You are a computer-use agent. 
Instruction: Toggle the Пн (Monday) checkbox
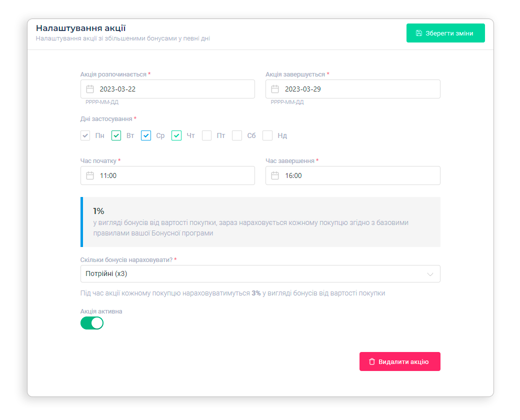[x=85, y=135]
